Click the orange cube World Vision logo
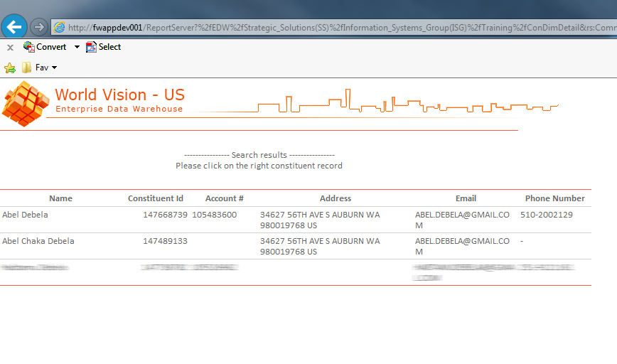The width and height of the screenshot is (617, 364). pos(26,104)
